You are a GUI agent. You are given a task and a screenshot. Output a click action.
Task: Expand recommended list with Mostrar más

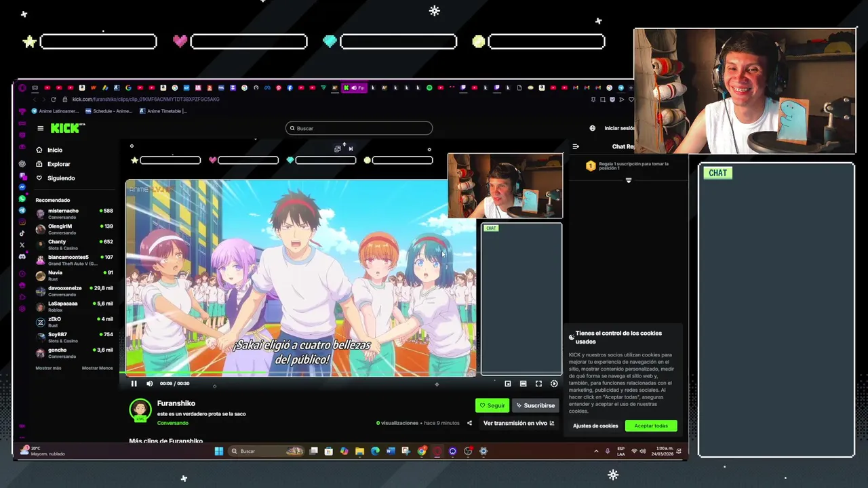tap(48, 368)
